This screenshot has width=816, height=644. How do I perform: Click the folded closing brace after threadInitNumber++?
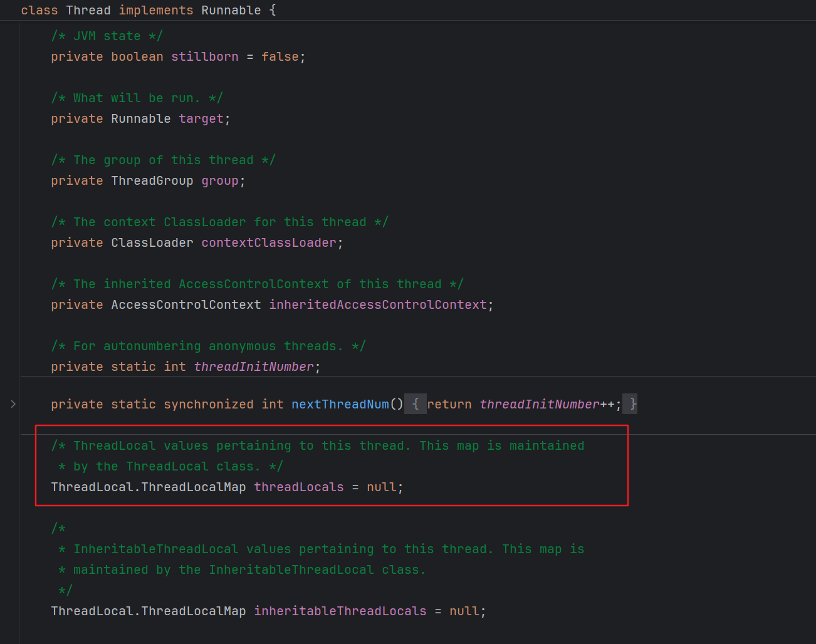tap(632, 404)
